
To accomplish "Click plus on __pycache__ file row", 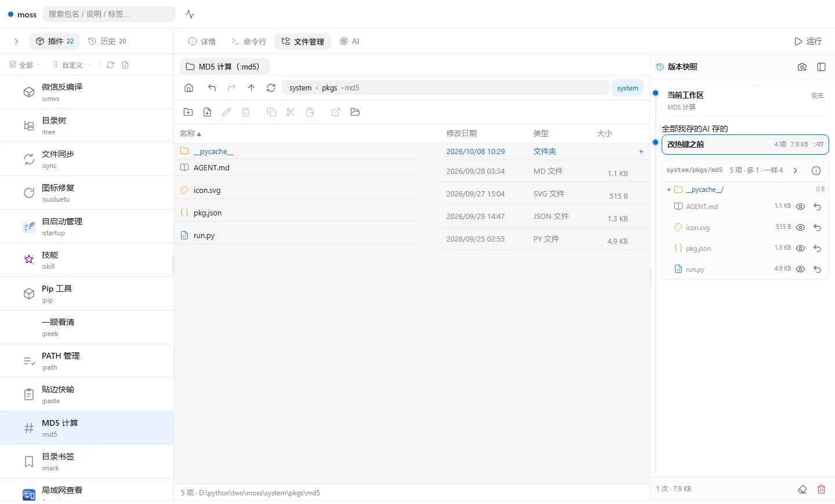I will (641, 152).
